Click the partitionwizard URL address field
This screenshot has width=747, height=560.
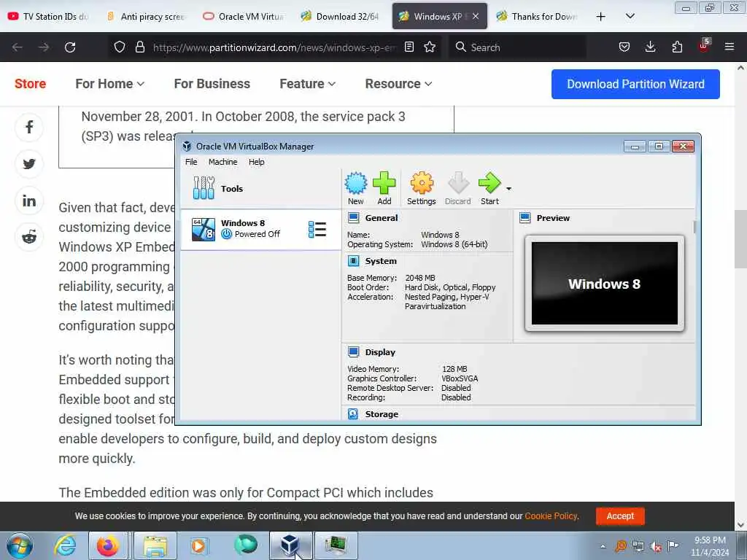274,47
